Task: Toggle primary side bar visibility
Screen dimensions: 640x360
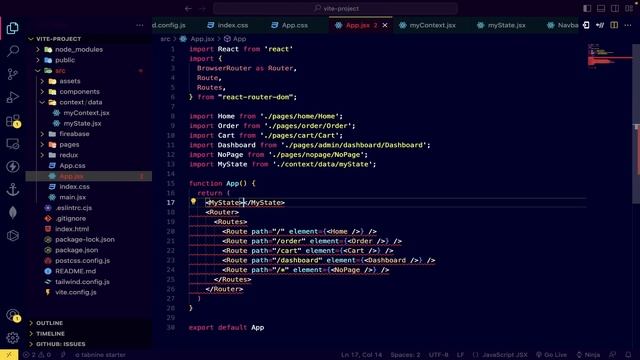Action: pyautogui.click(x=587, y=9)
